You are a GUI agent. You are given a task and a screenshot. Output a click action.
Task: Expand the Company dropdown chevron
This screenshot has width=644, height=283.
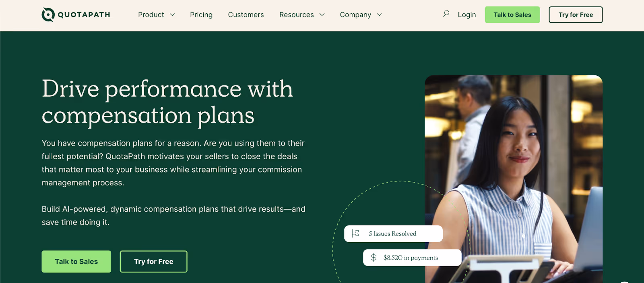(379, 15)
